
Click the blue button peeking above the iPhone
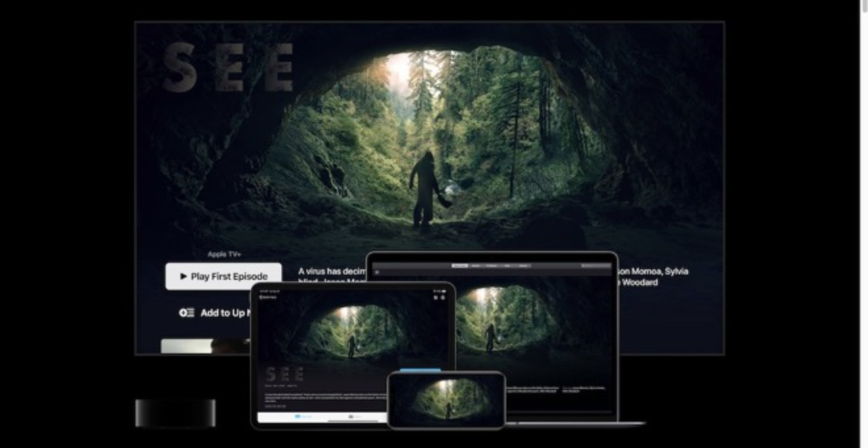coord(420,370)
